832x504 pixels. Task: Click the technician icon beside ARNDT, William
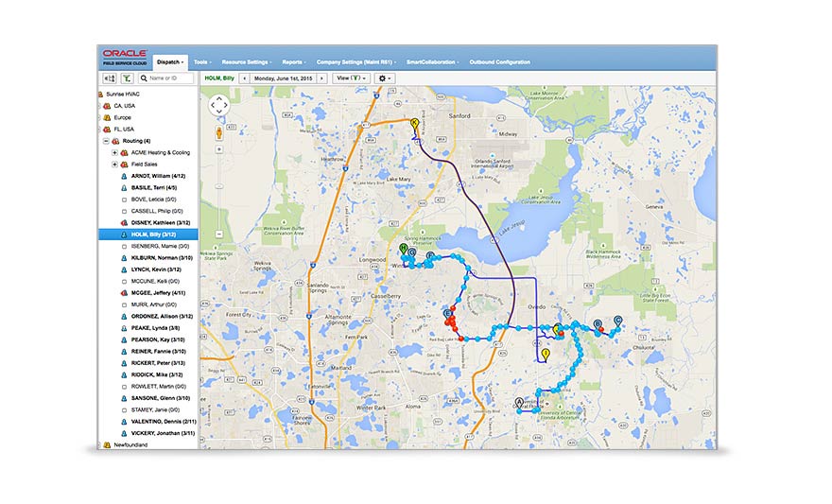(x=124, y=176)
